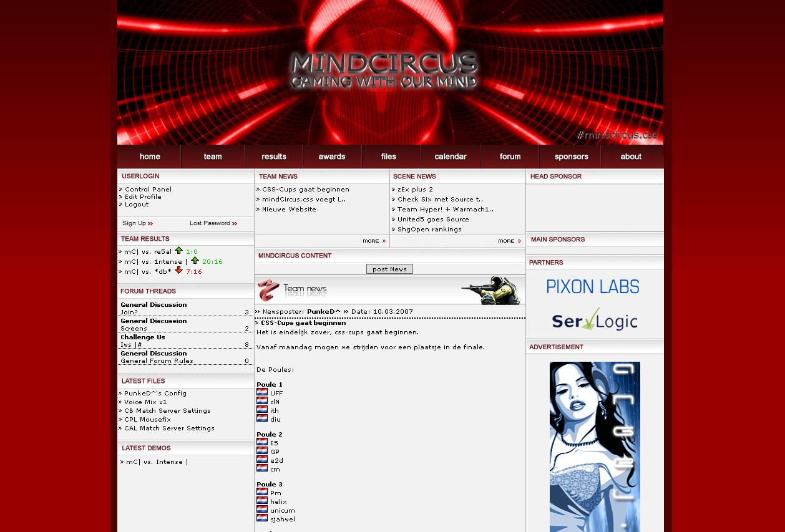This screenshot has width=785, height=532.
Task: Open mC| vs. 1ntense result
Action: click(156, 262)
